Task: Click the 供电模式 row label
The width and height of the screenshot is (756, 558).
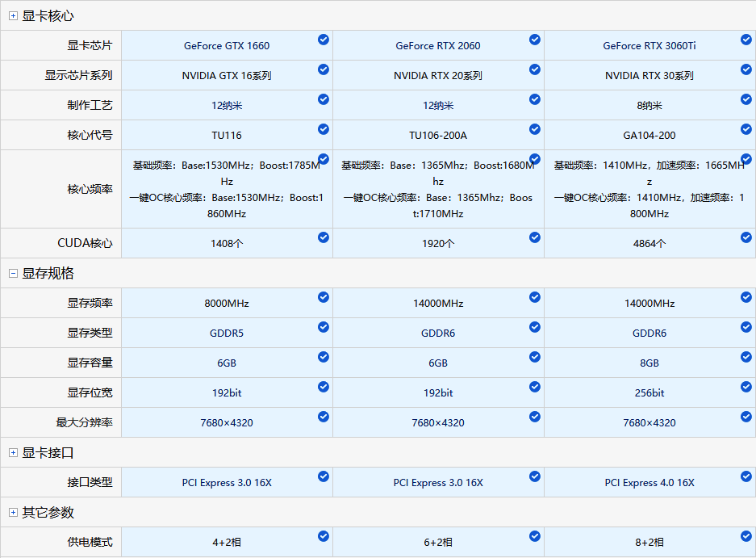Action: click(x=90, y=542)
